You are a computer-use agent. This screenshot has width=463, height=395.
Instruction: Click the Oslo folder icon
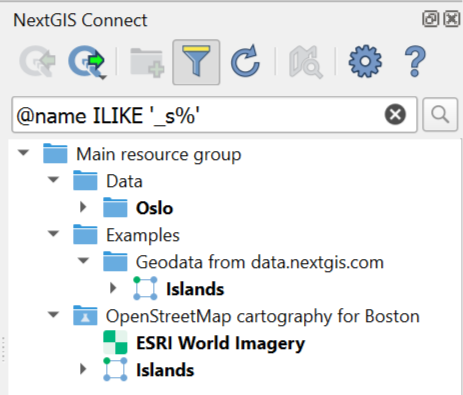tap(115, 207)
